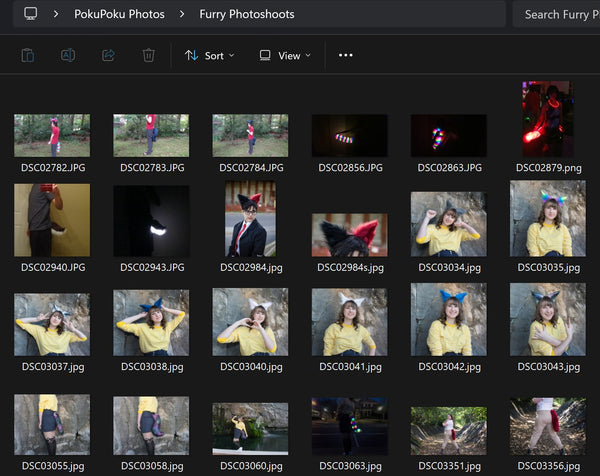Click the Share icon in the toolbar
This screenshot has width=600, height=476.
click(108, 56)
